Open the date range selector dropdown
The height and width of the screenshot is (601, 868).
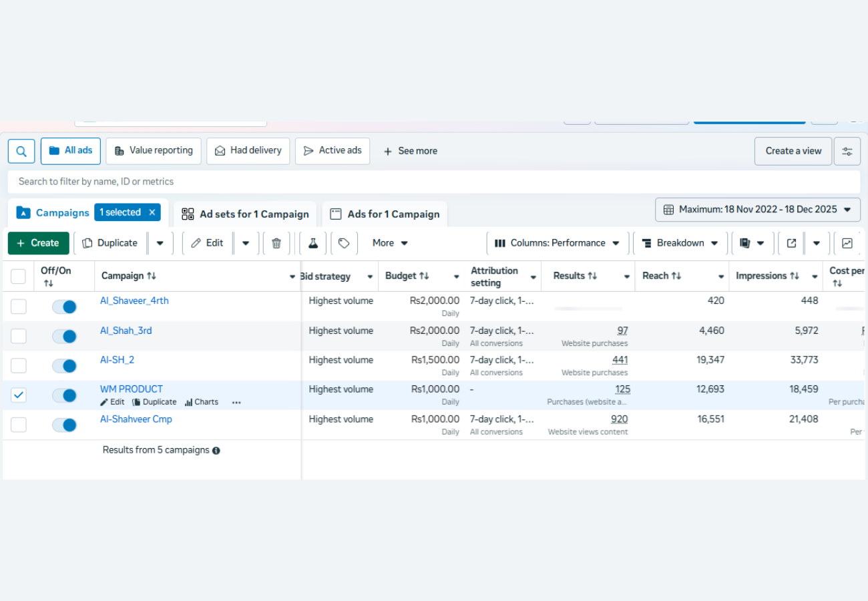pyautogui.click(x=757, y=210)
